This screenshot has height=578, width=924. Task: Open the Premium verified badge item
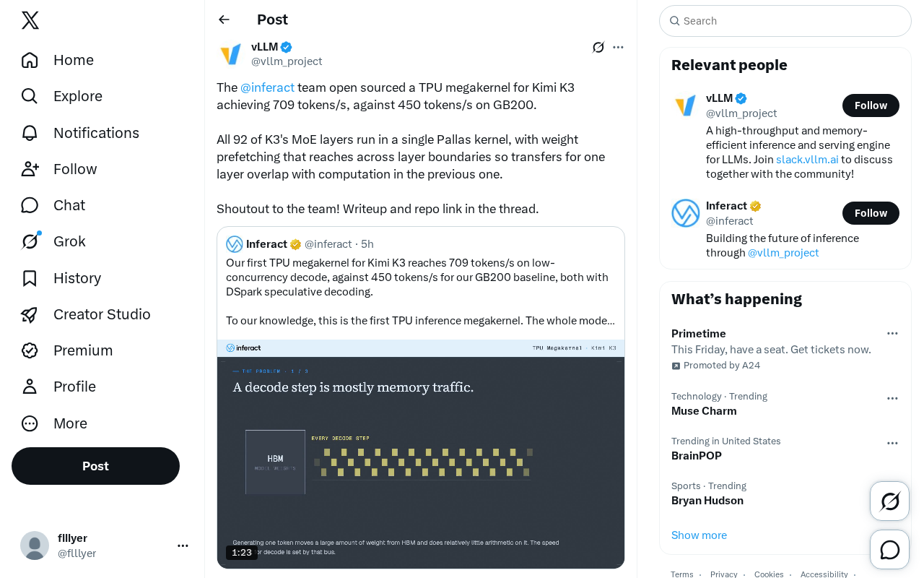click(x=67, y=350)
